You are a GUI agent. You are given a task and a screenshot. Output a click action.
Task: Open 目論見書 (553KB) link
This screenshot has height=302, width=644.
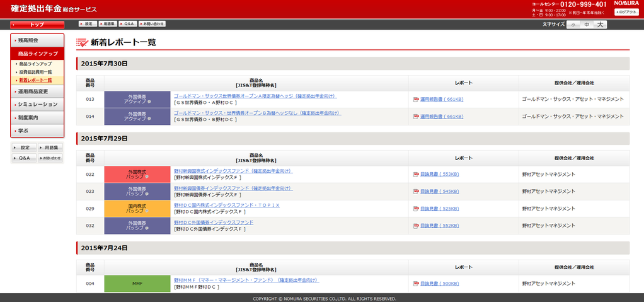click(x=439, y=174)
